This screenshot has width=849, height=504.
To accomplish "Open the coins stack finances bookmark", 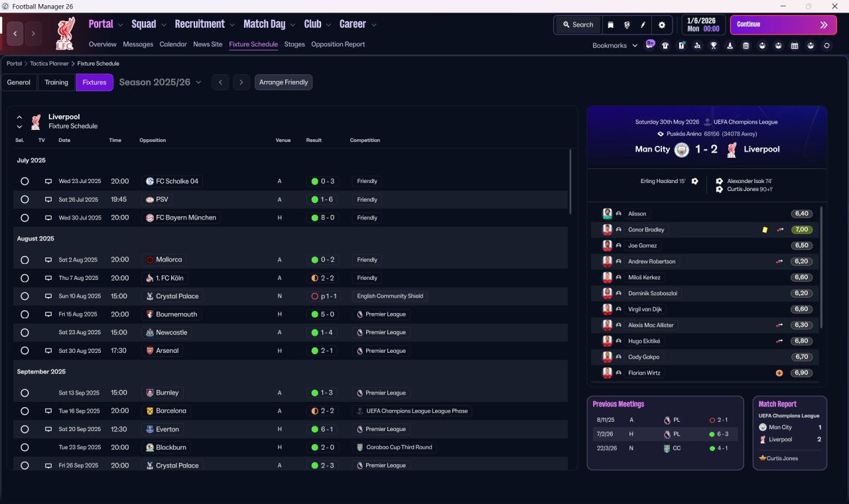I will [x=746, y=46].
